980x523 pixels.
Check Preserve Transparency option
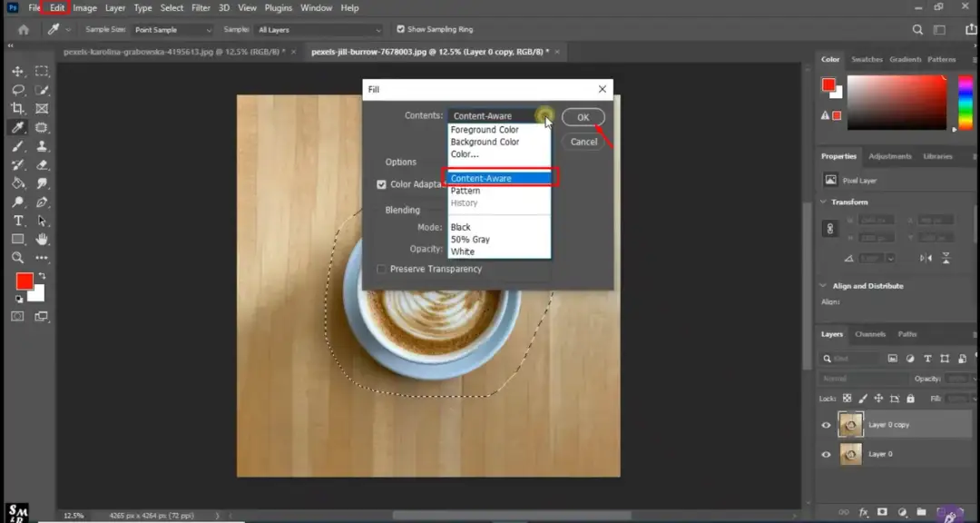coord(381,269)
